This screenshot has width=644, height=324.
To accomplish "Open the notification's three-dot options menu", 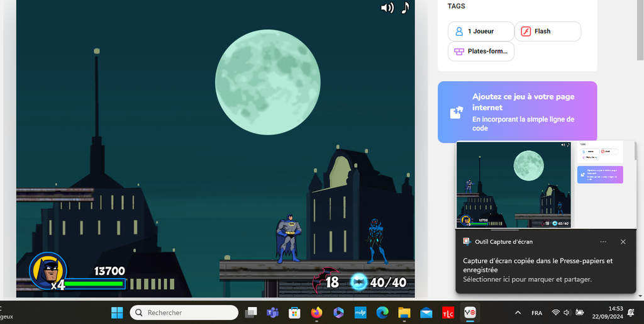I will [603, 242].
